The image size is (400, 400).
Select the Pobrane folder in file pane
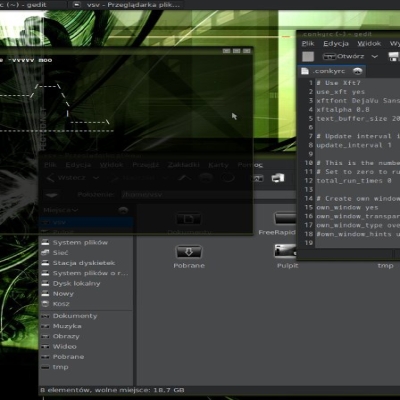pyautogui.click(x=189, y=252)
